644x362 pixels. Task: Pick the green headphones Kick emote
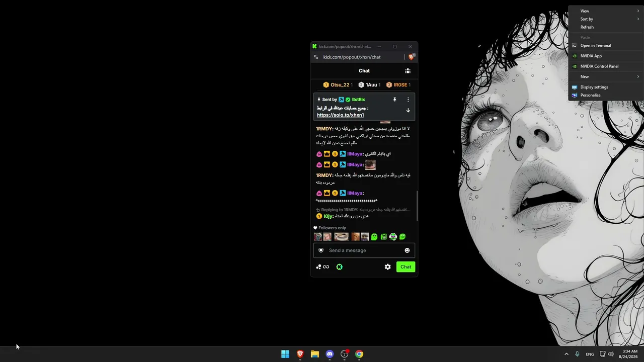tap(393, 237)
